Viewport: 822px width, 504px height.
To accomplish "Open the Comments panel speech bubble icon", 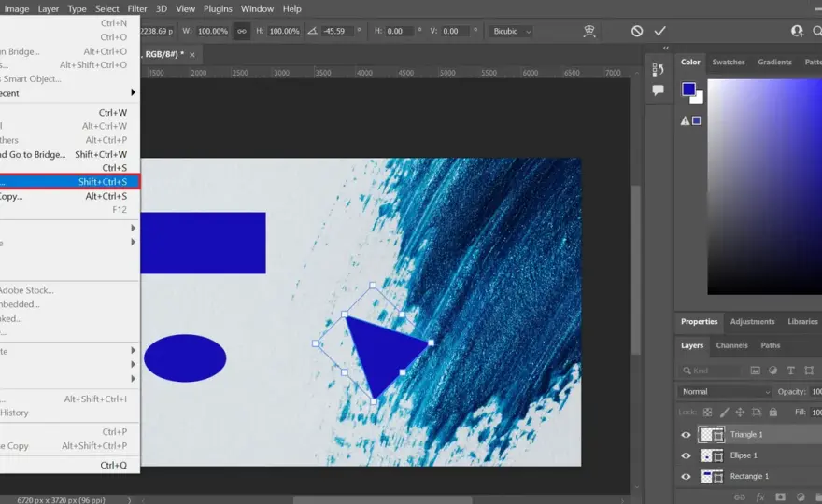I will [658, 91].
